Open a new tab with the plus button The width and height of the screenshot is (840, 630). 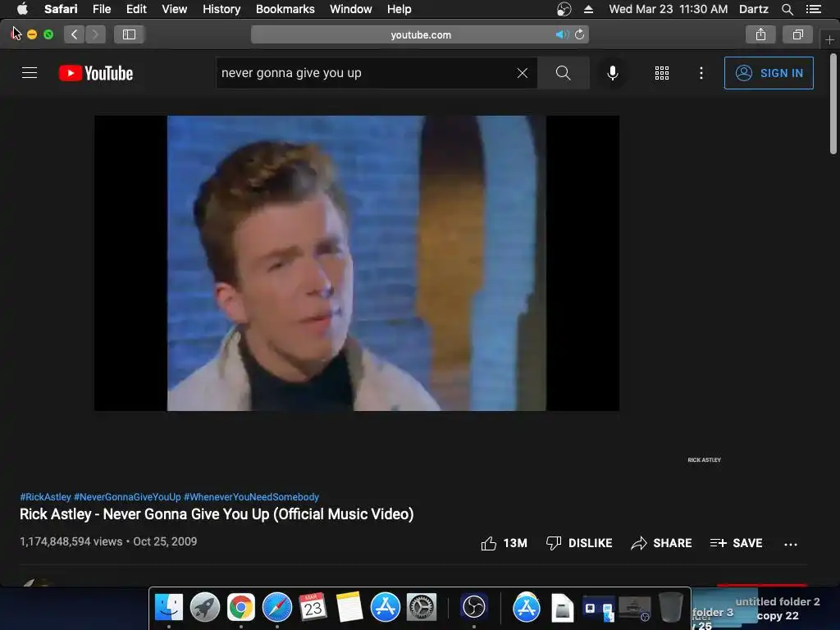coord(829,39)
